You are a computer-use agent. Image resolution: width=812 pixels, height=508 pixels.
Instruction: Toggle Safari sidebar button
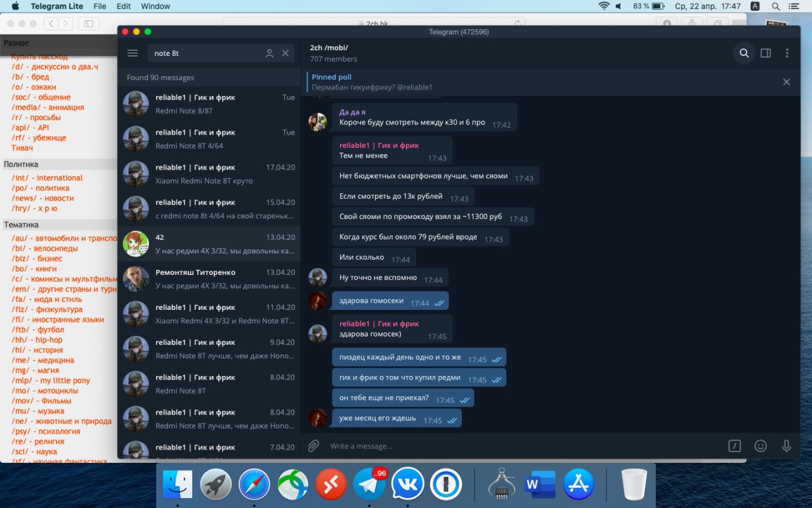pos(88,23)
